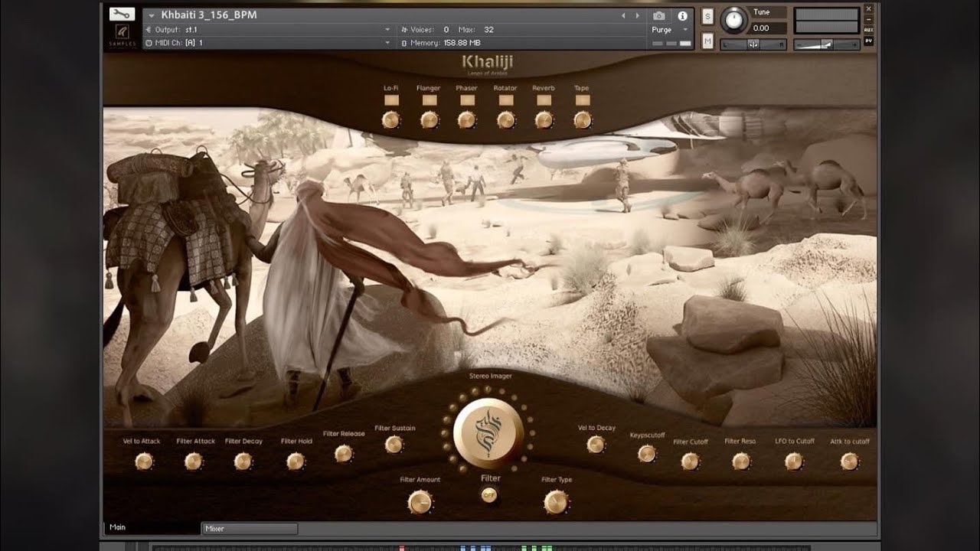This screenshot has width=980, height=551.
Task: Open the wrench instrument edit icon
Action: click(122, 14)
